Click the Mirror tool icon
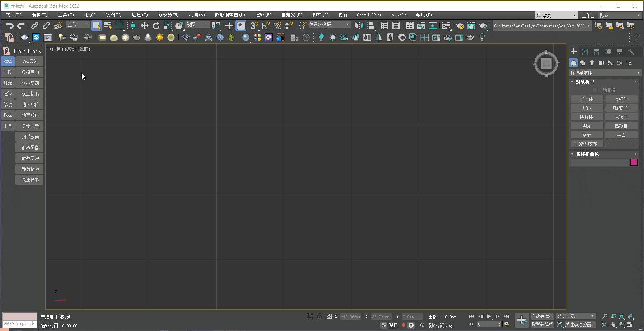The height and width of the screenshot is (331, 644). (359, 25)
